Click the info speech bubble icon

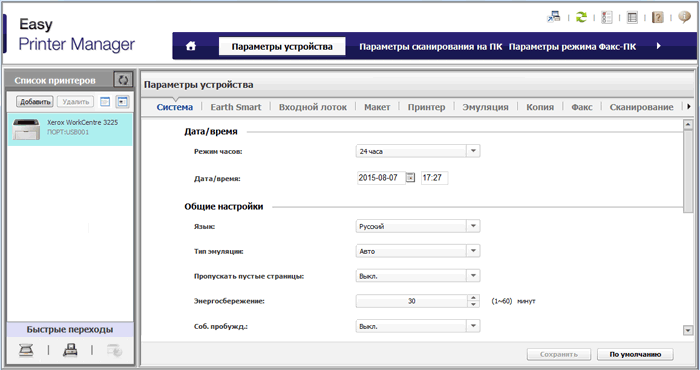click(x=684, y=17)
